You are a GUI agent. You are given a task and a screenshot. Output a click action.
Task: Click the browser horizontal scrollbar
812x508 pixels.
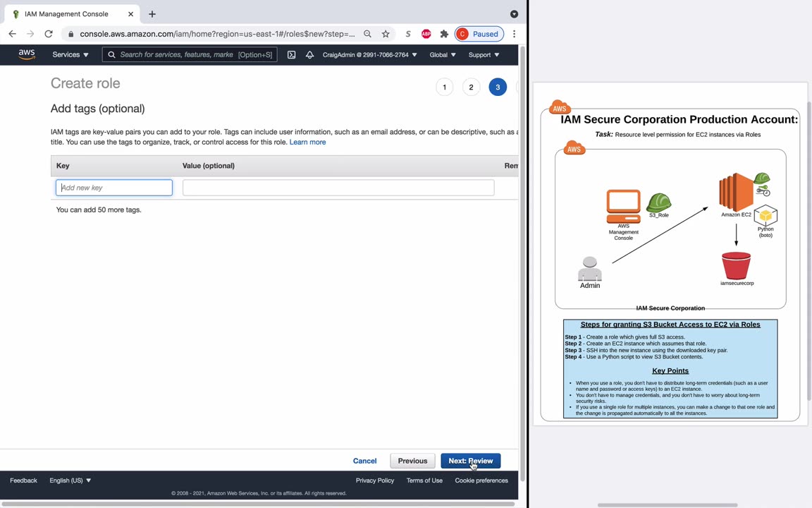257,504
